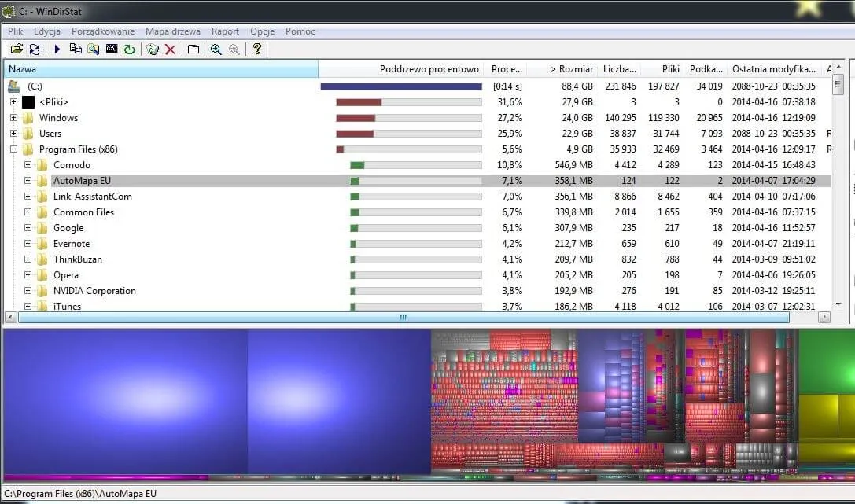Open command prompt here via toolbar icon
Screen dimensions: 855x504
pyautogui.click(x=112, y=50)
